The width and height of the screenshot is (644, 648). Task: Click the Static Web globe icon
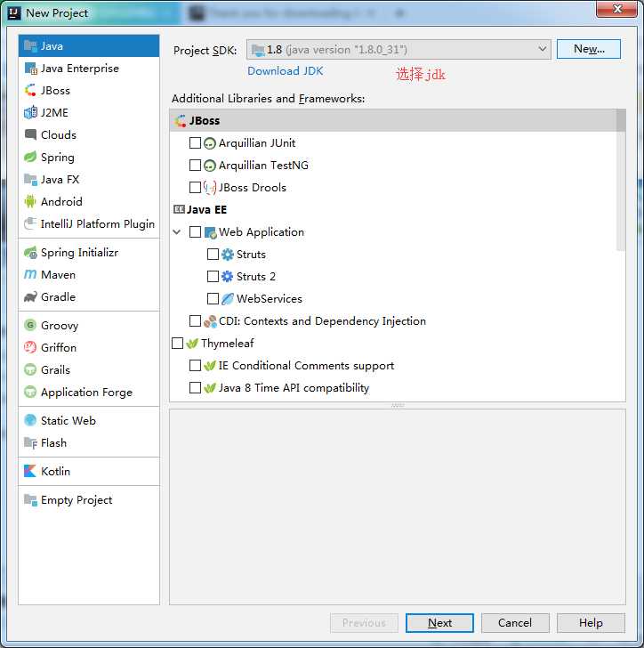pyautogui.click(x=30, y=421)
